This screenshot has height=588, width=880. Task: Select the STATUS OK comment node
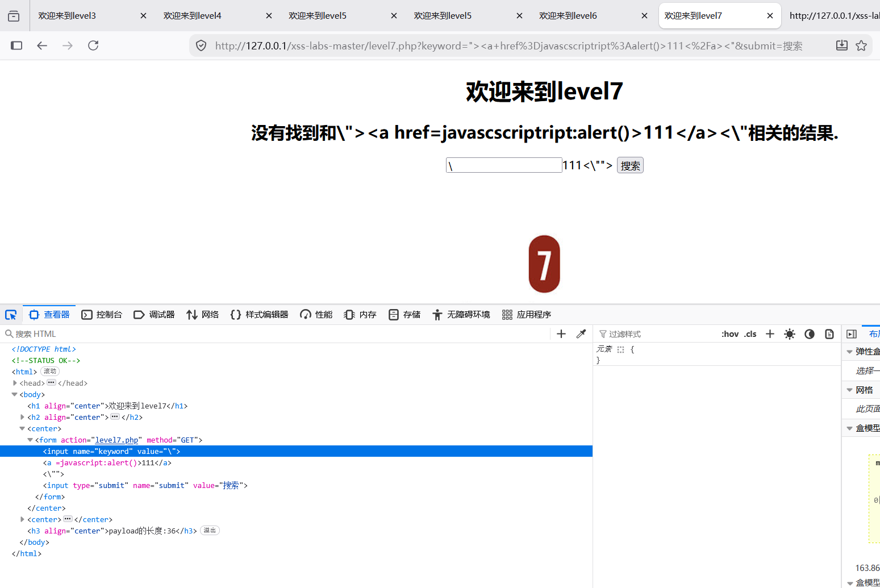click(46, 360)
